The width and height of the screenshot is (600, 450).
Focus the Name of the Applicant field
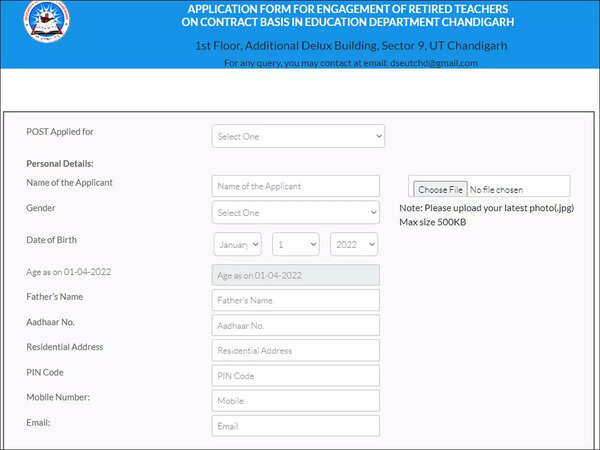[x=295, y=186]
